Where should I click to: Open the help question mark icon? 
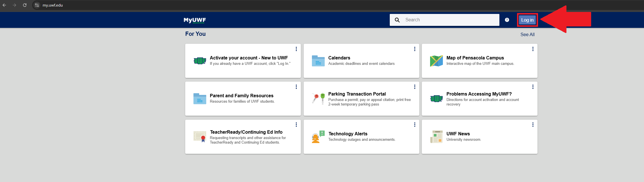coord(507,20)
